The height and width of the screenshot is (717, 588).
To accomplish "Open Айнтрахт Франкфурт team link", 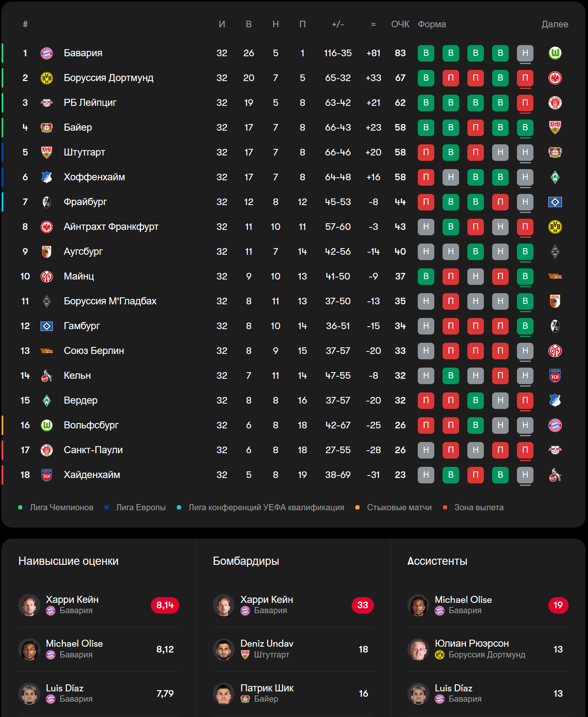I will tap(111, 227).
